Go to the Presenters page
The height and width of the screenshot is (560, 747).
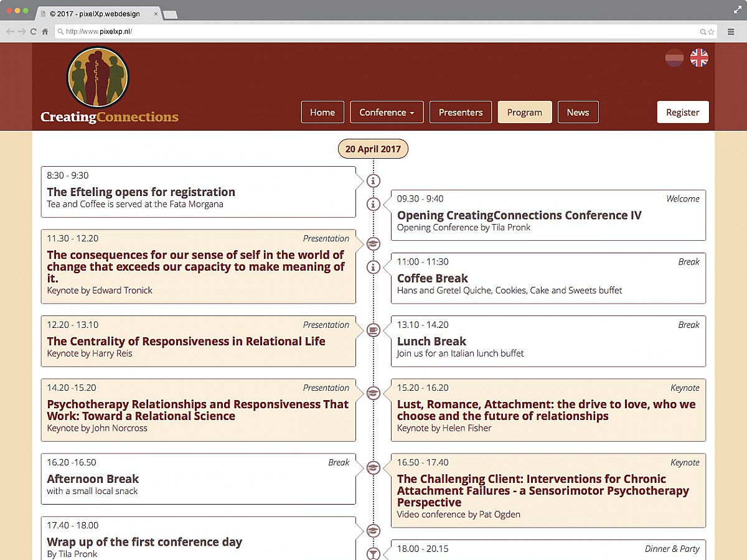(x=460, y=113)
